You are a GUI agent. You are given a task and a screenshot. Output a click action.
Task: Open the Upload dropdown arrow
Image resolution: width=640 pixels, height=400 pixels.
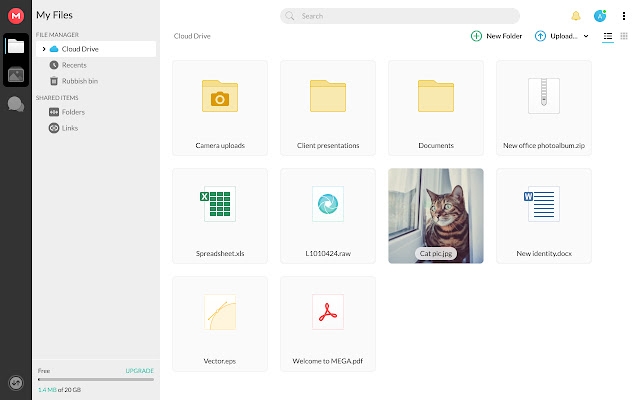pos(586,36)
